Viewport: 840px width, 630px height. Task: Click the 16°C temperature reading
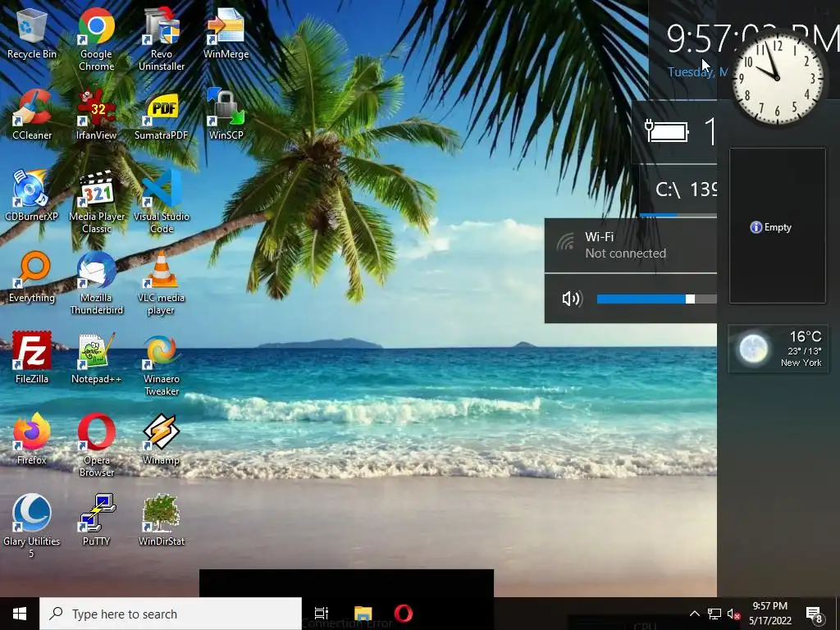coord(806,336)
